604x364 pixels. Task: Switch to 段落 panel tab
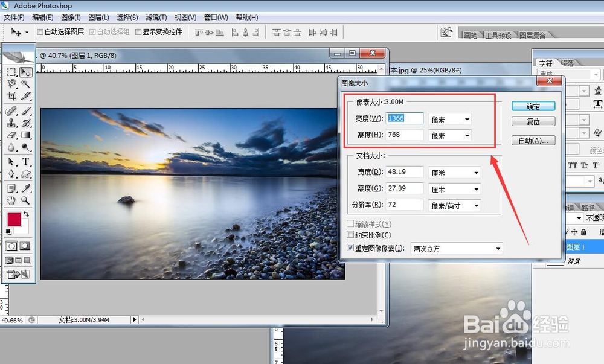[x=567, y=63]
